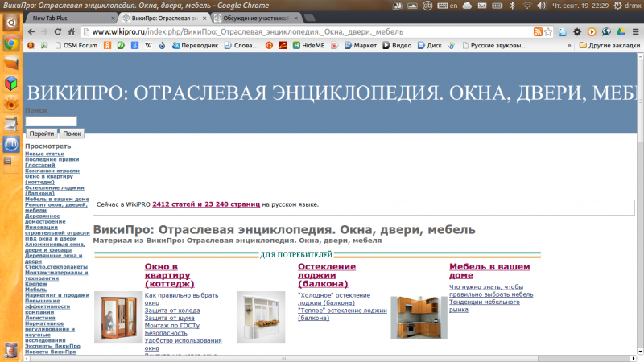This screenshot has height=362, width=644.
Task: Click the Поиск button
Action: [x=72, y=134]
